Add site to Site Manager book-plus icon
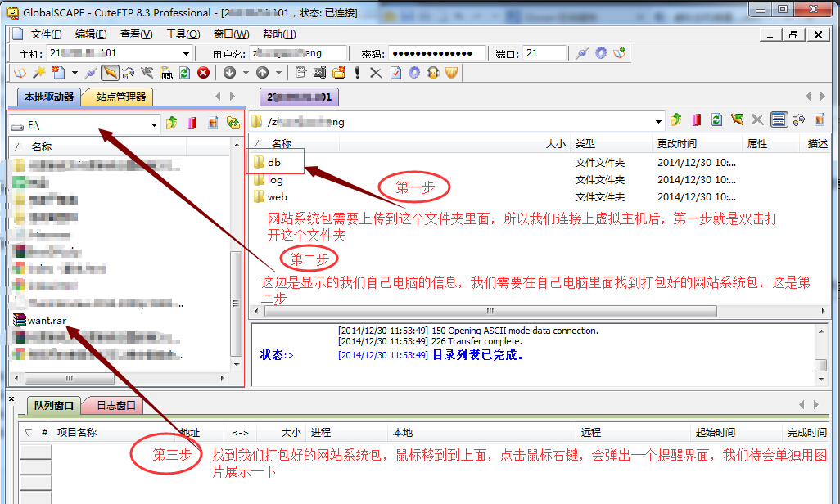The height and width of the screenshot is (504, 840). [620, 53]
